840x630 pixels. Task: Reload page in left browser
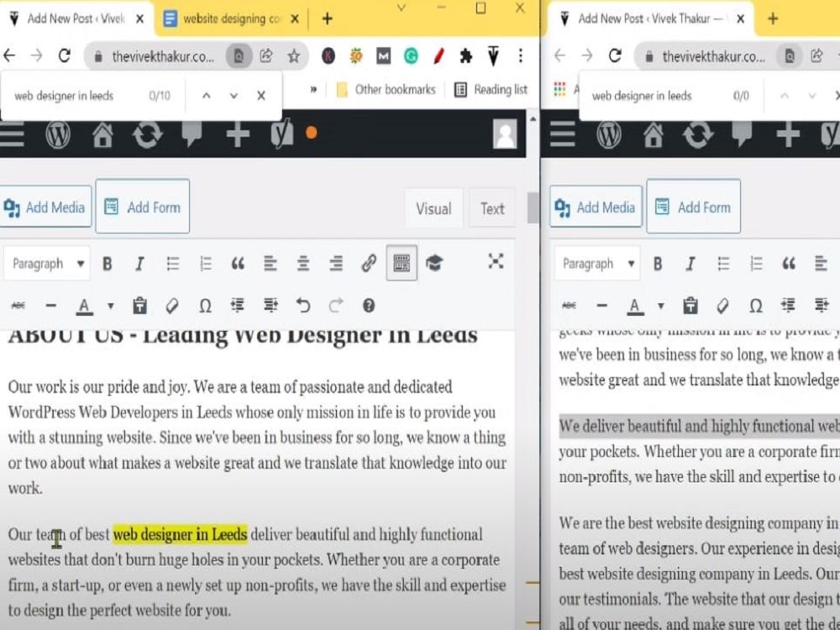(x=65, y=55)
